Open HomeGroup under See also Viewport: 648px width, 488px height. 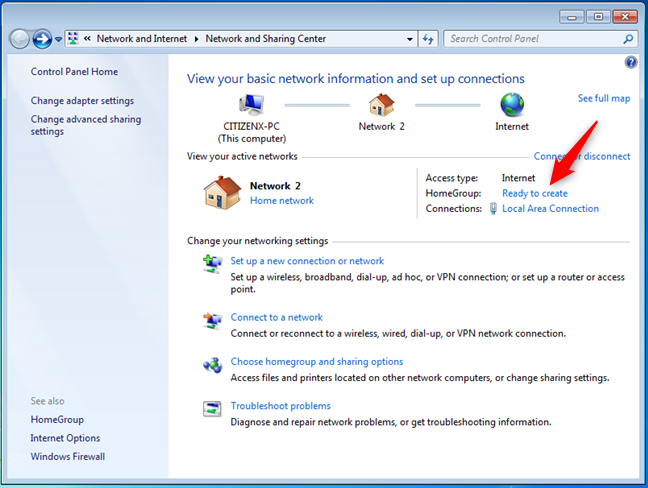click(x=57, y=419)
